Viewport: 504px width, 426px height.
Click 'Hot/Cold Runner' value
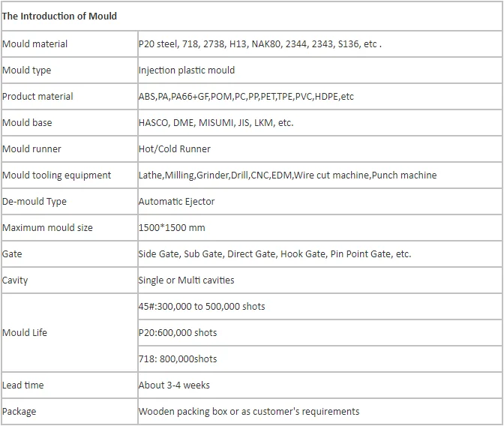tap(175, 149)
